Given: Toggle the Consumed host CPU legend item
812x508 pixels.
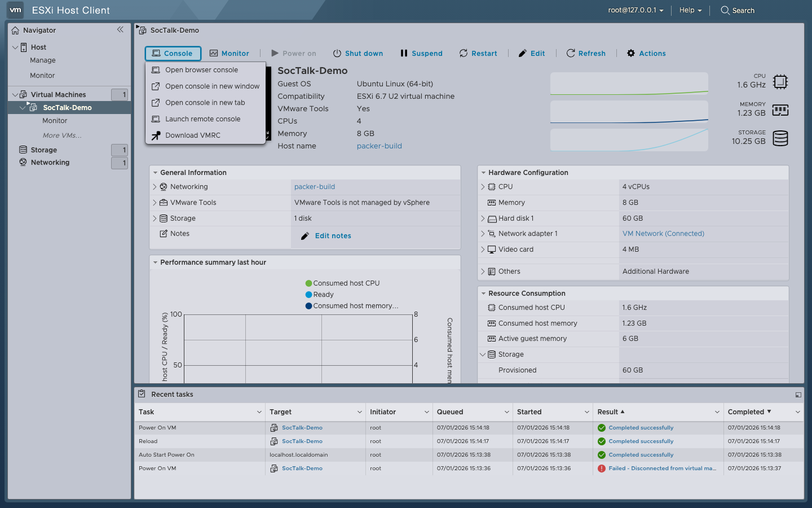Looking at the screenshot, I should tap(342, 283).
